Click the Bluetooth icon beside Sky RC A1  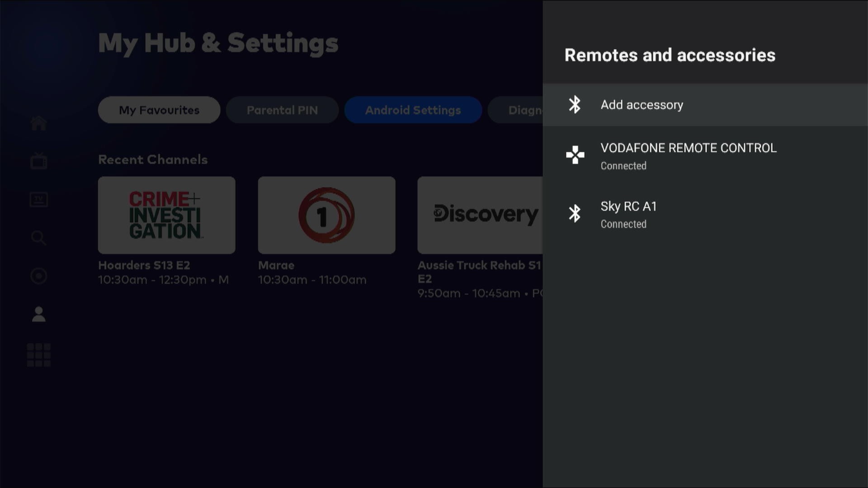coord(575,213)
